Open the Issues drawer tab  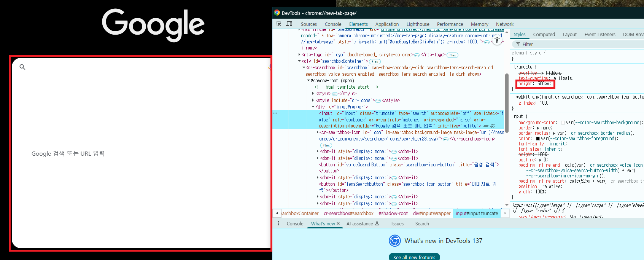397,224
